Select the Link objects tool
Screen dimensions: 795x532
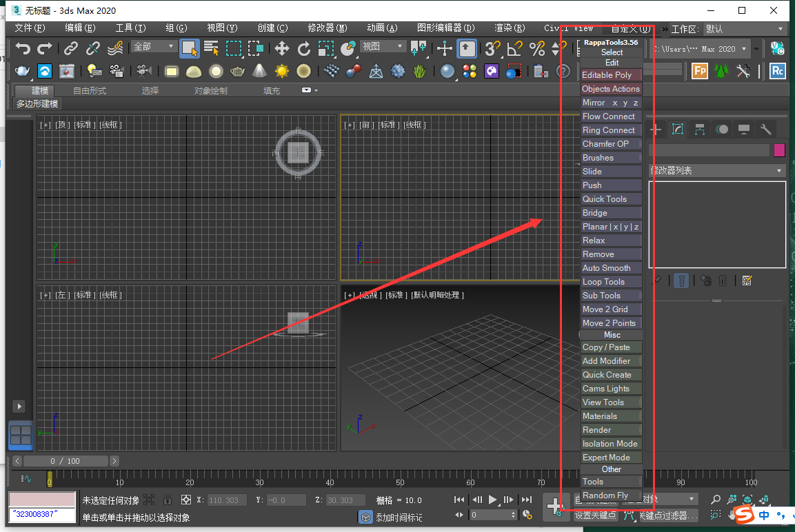coord(71,49)
